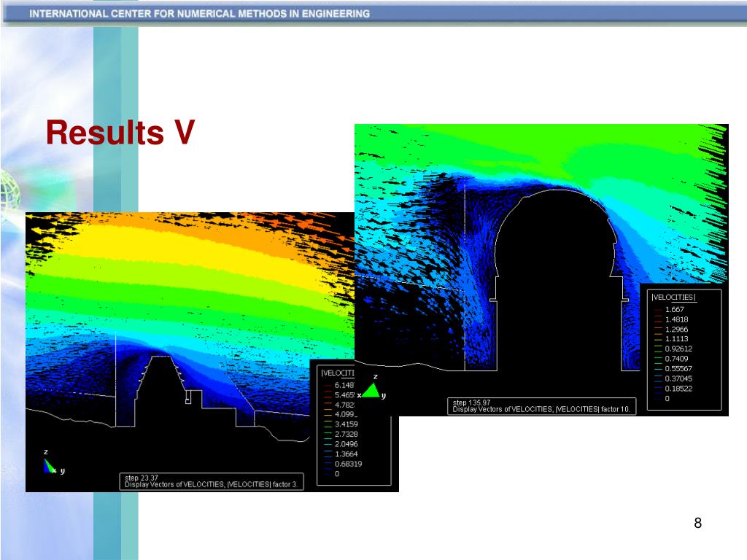Click legend value 2.7328
This screenshot has width=747, height=560.
tap(346, 434)
